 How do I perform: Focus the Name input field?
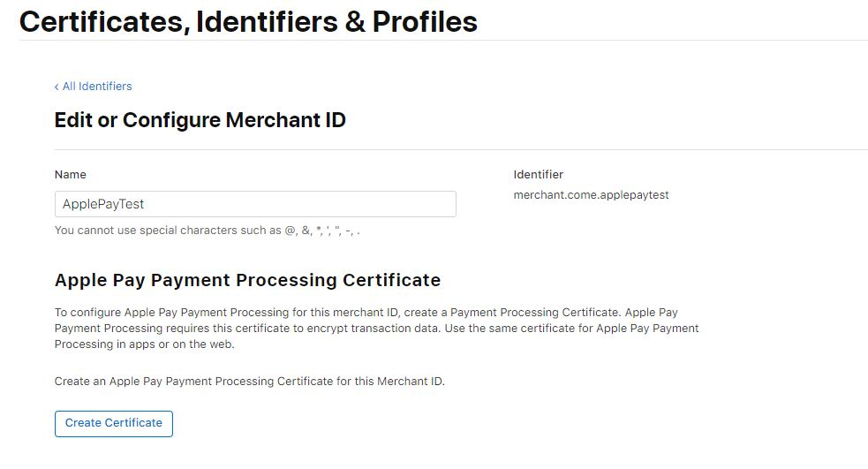(x=255, y=204)
